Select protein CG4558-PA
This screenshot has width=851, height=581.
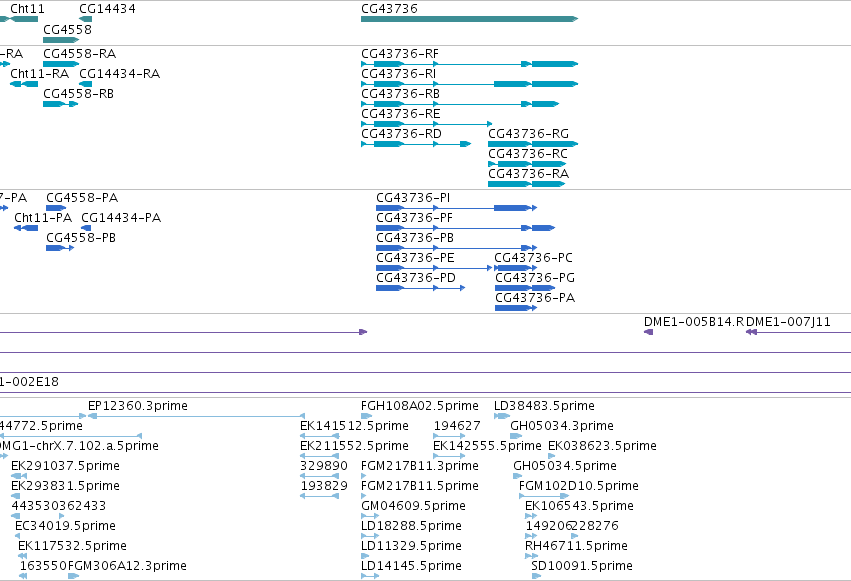(56, 208)
